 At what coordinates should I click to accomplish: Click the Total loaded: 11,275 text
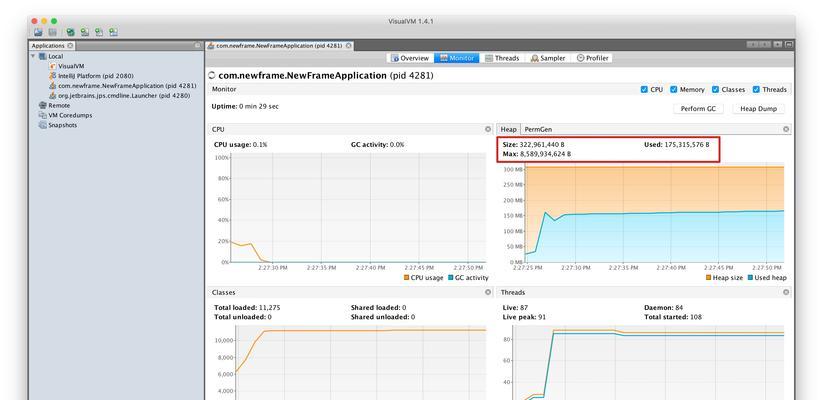pos(247,308)
